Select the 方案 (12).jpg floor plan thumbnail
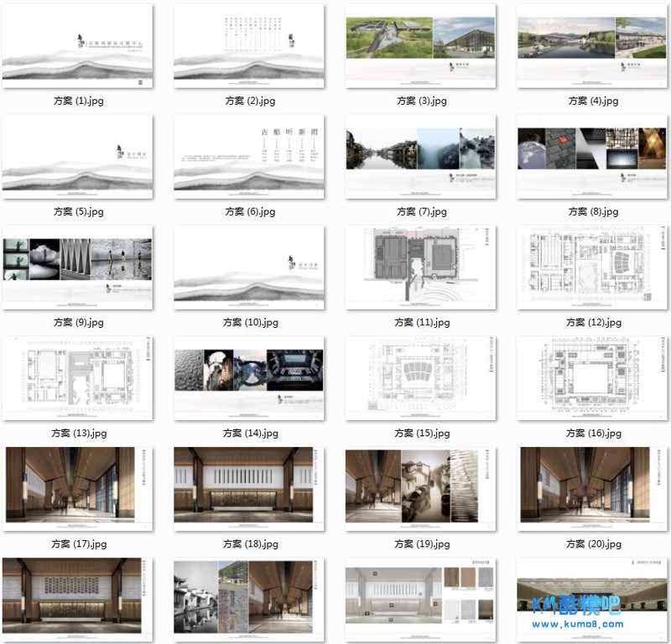 tap(592, 267)
